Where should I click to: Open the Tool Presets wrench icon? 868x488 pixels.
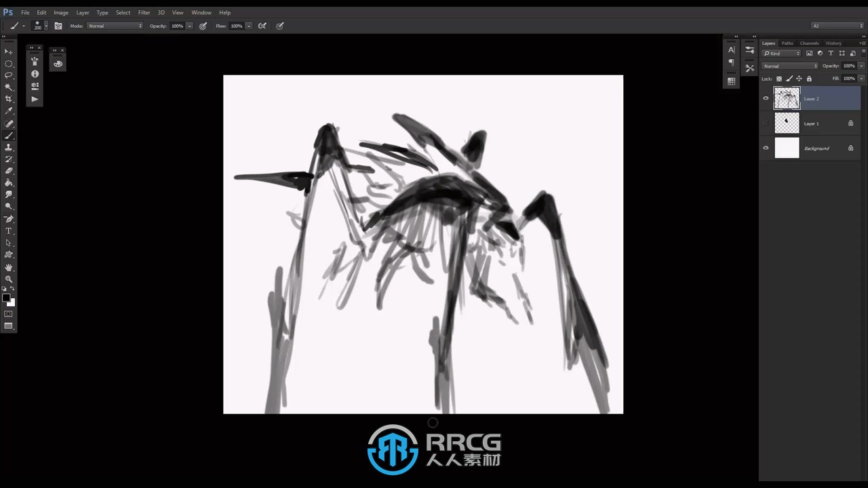(749, 68)
